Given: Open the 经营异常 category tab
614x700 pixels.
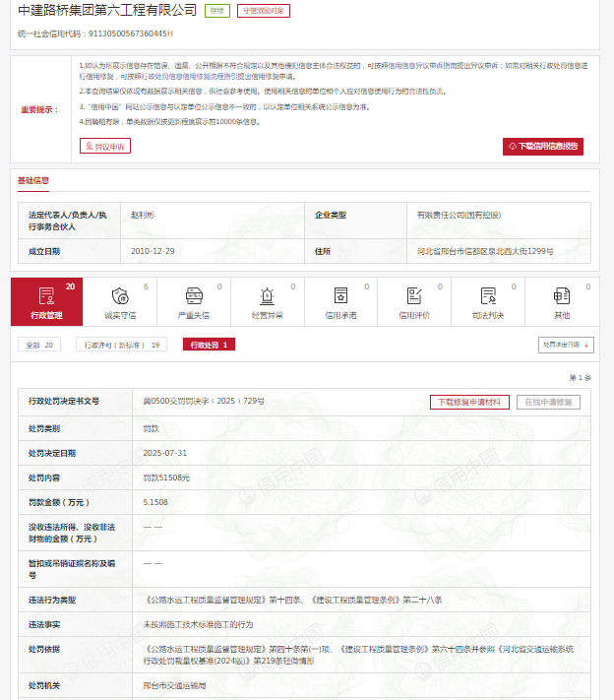Looking at the screenshot, I should pos(268,301).
